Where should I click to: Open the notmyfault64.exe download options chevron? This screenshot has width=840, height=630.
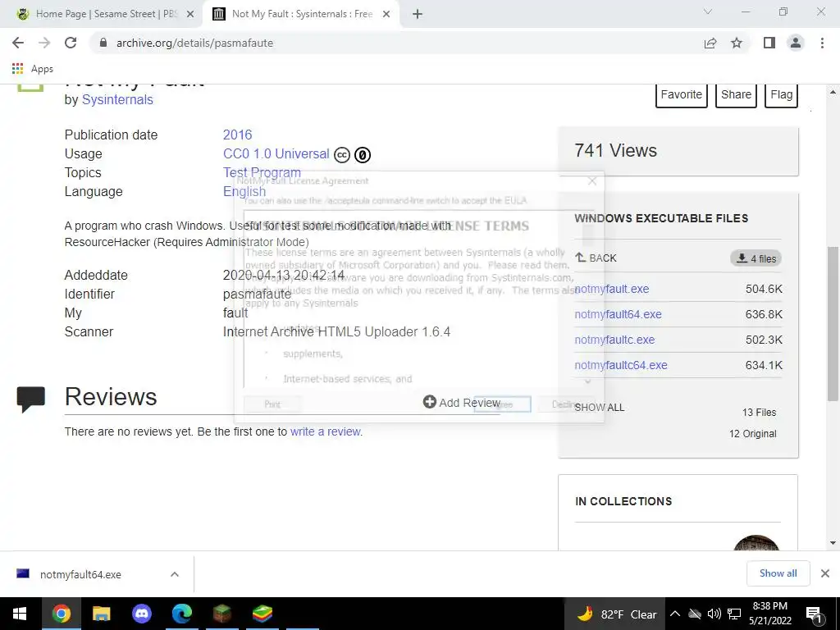175,574
